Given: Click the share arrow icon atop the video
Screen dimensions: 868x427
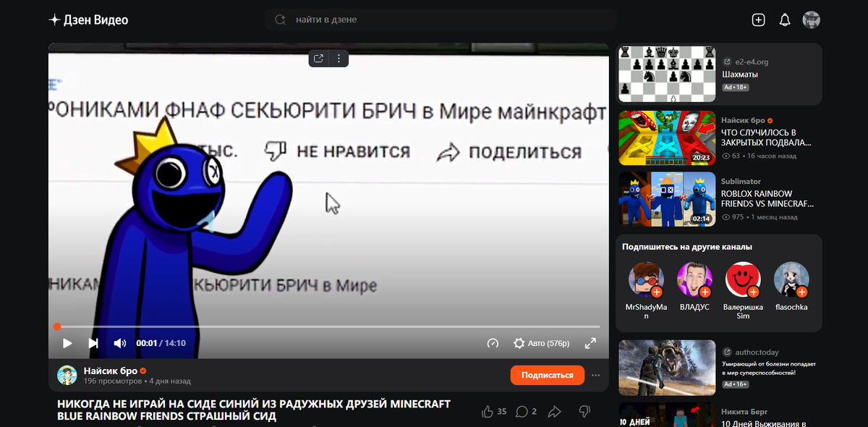Looking at the screenshot, I should pos(318,58).
